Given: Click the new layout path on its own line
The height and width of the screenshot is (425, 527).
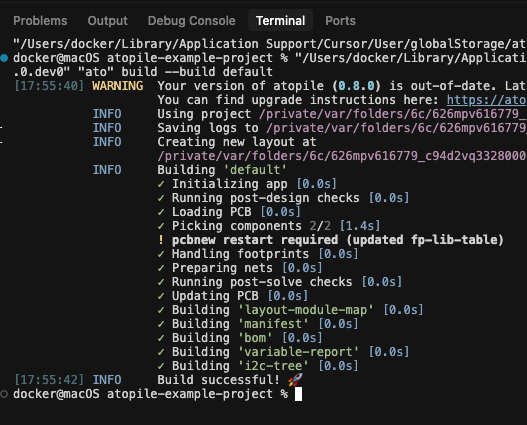Looking at the screenshot, I should tap(342, 156).
